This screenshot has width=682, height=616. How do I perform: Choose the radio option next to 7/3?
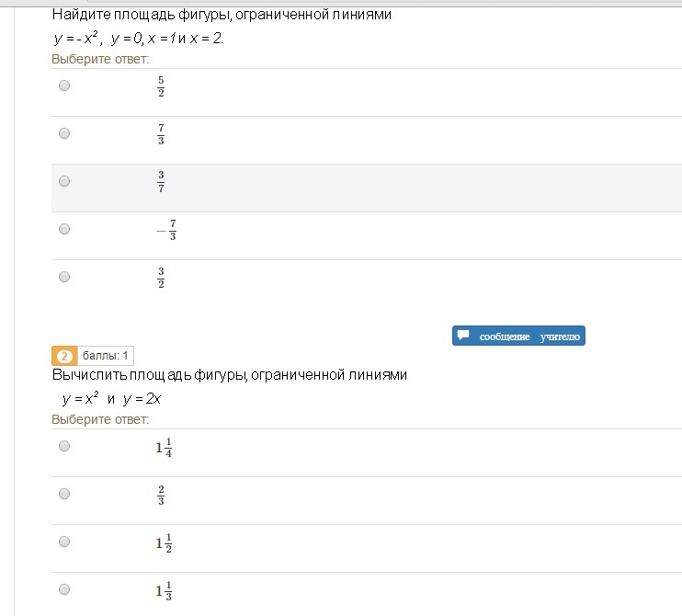pyautogui.click(x=64, y=133)
